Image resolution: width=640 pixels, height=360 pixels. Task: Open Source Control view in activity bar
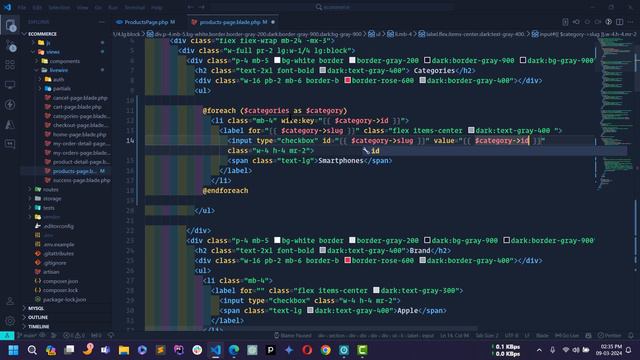[x=10, y=45]
